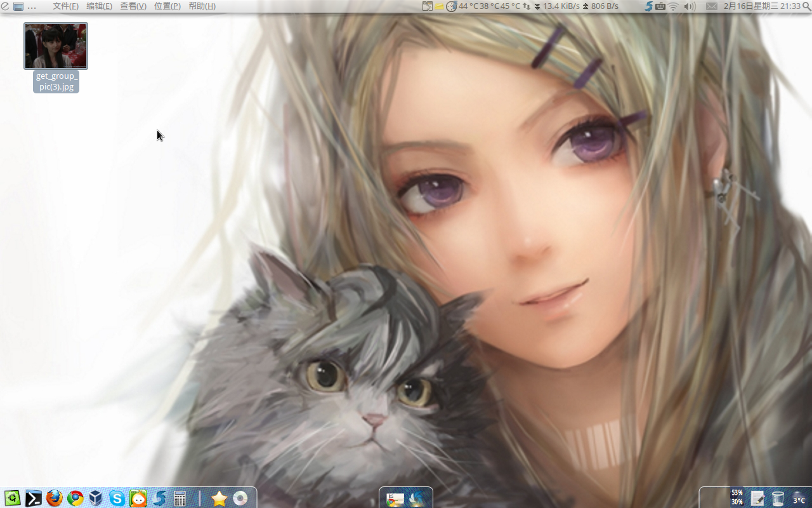Launch the Calculator from the dock
812x508 pixels.
tap(180, 498)
